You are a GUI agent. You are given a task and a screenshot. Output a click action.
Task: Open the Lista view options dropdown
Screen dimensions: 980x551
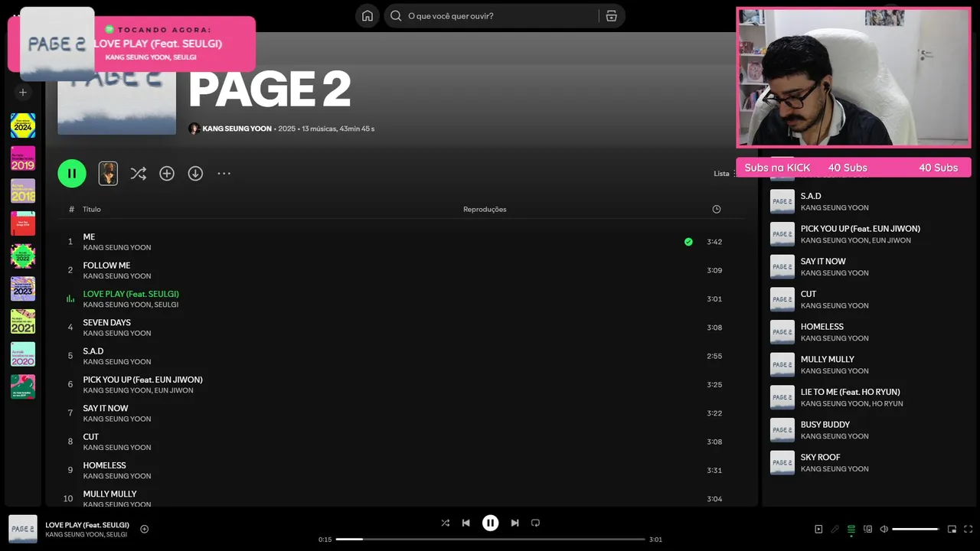tap(724, 174)
